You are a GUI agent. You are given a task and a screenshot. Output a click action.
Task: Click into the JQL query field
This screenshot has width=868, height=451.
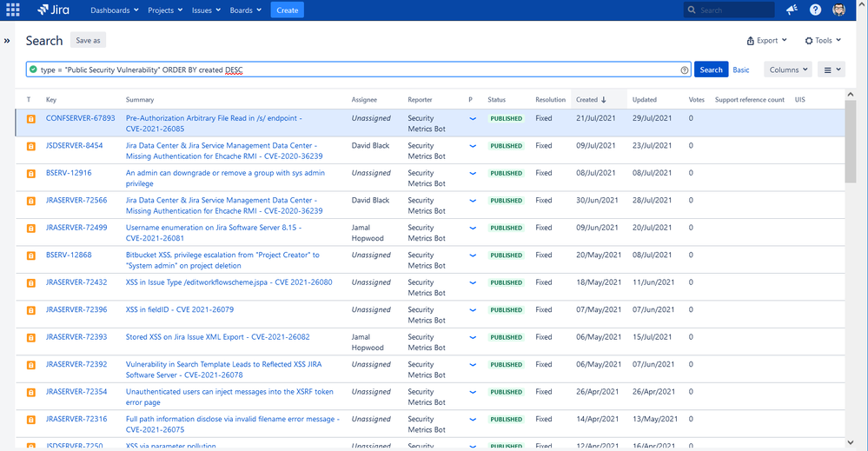[x=358, y=70]
